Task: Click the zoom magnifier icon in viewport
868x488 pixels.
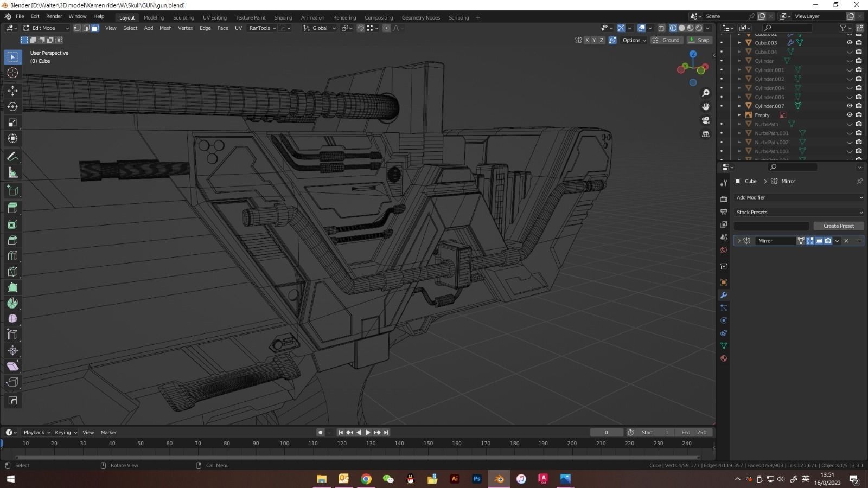Action: tap(706, 93)
